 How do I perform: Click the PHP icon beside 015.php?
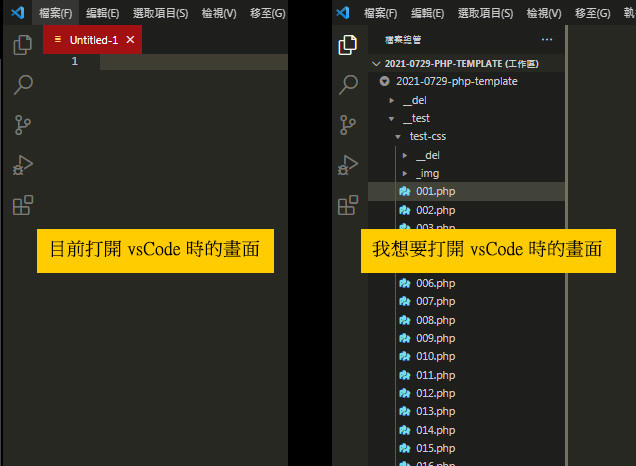(x=404, y=448)
